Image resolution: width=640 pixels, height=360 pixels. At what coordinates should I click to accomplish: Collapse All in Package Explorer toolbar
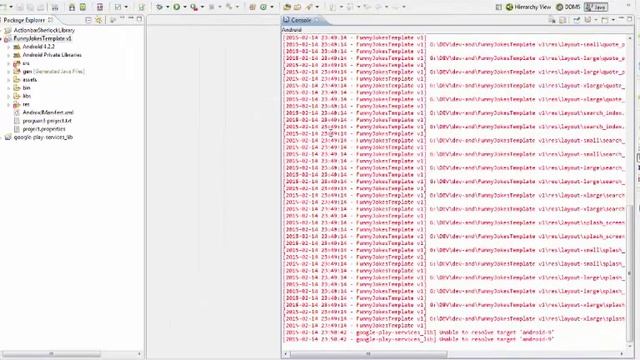click(88, 20)
